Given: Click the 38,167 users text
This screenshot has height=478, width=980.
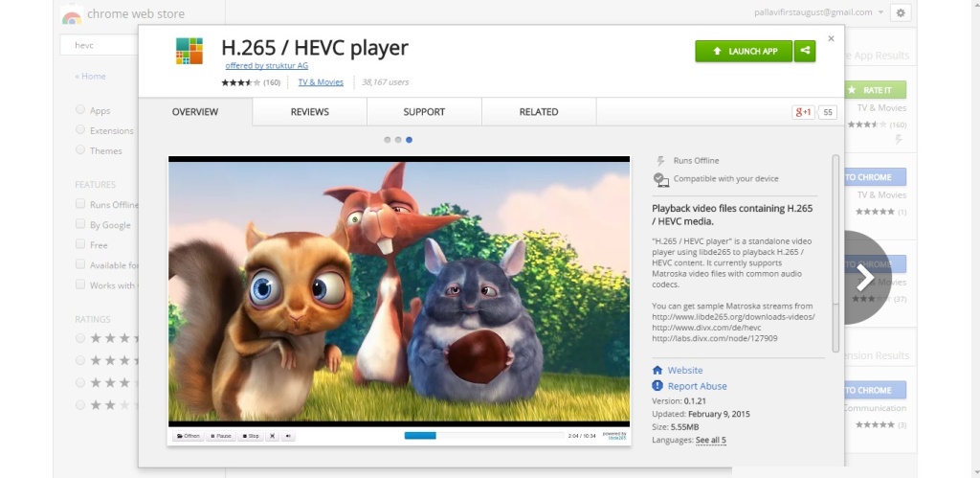Looking at the screenshot, I should click(385, 82).
